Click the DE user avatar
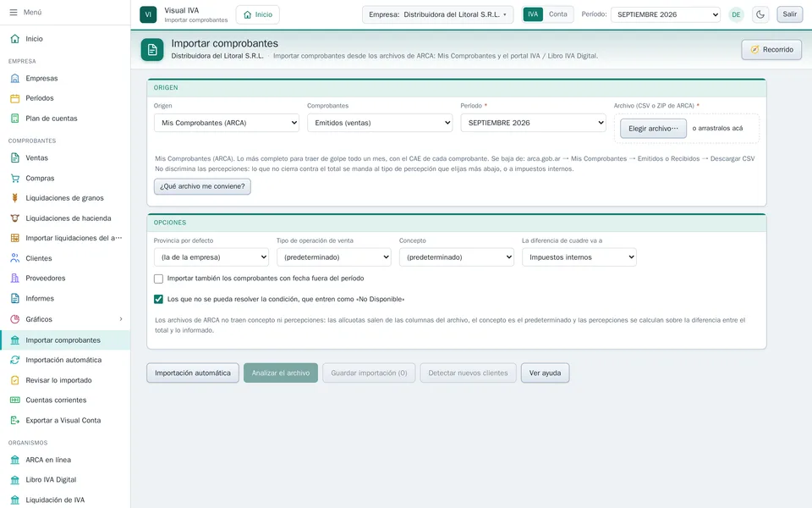Image resolution: width=812 pixels, height=508 pixels. (x=736, y=14)
